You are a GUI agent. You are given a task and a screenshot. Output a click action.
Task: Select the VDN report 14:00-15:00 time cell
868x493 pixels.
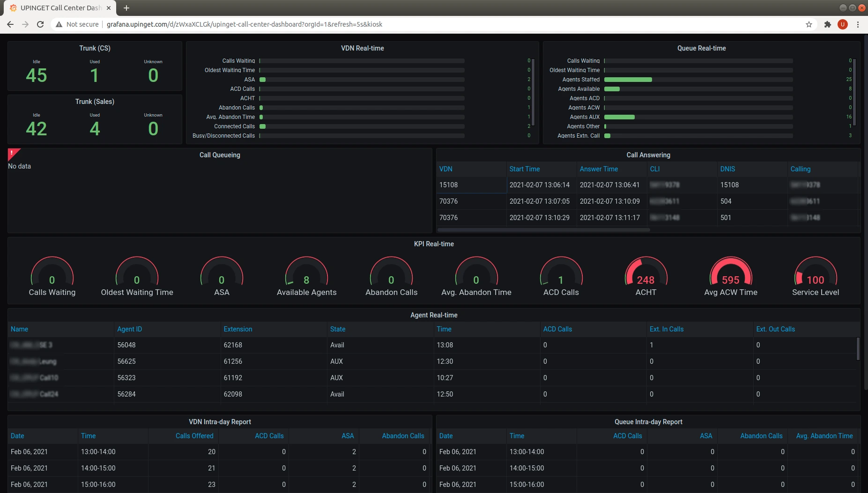coord(113,468)
